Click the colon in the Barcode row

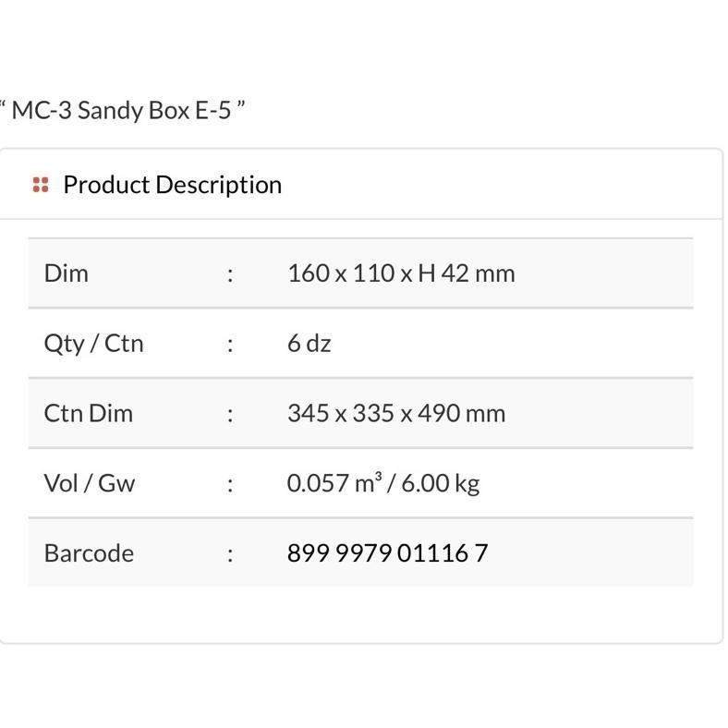(230, 553)
